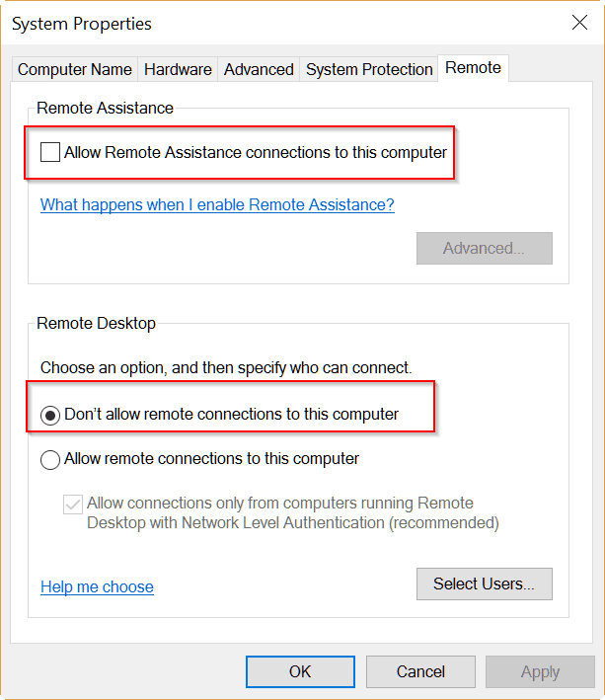Select the System Protection tab

369,70
